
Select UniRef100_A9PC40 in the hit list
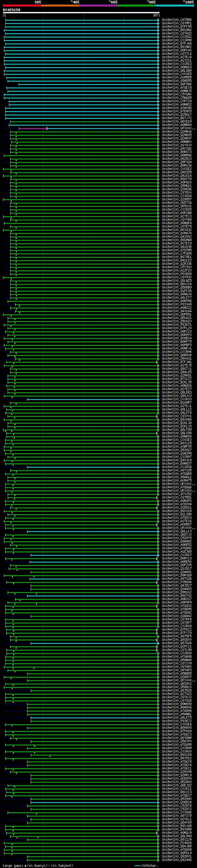pyautogui.click(x=177, y=50)
